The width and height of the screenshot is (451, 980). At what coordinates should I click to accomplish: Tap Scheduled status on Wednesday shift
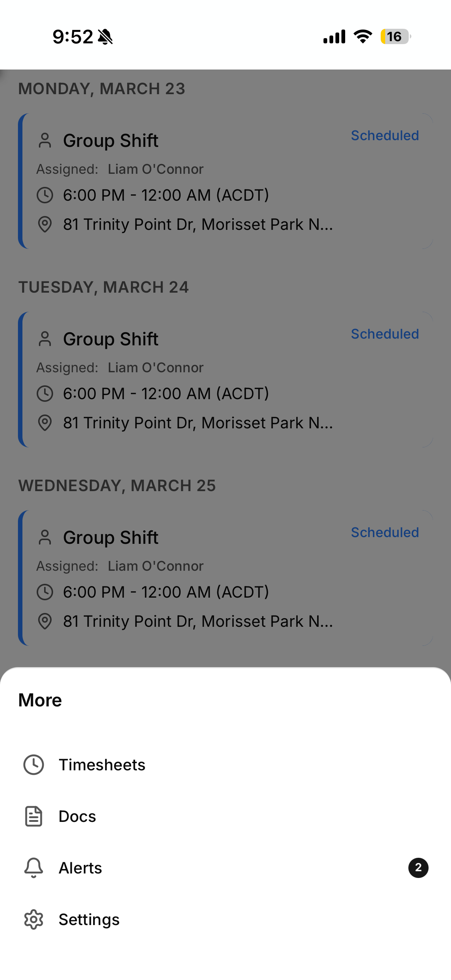click(384, 532)
